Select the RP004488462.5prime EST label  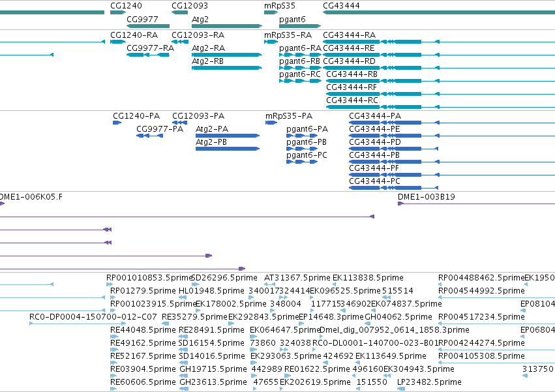[481, 278]
